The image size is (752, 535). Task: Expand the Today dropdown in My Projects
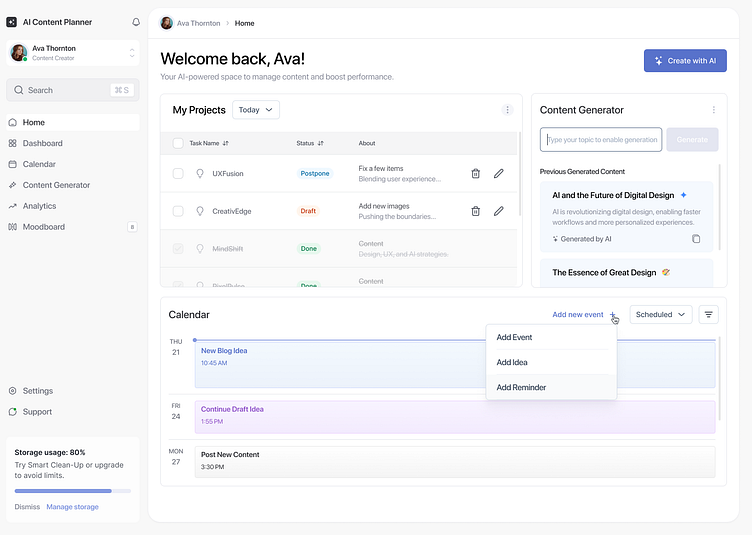tap(256, 110)
